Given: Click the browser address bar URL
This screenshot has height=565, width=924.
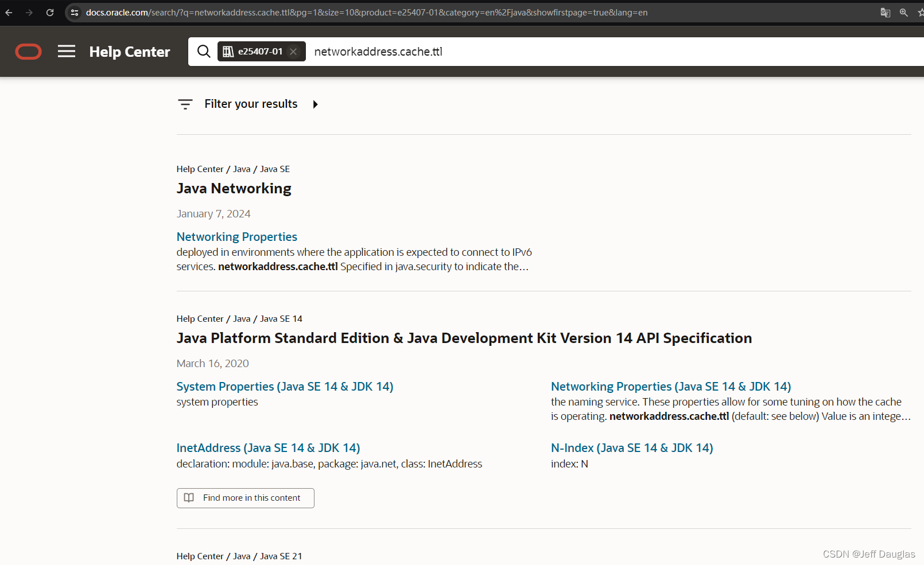Looking at the screenshot, I should 367,13.
